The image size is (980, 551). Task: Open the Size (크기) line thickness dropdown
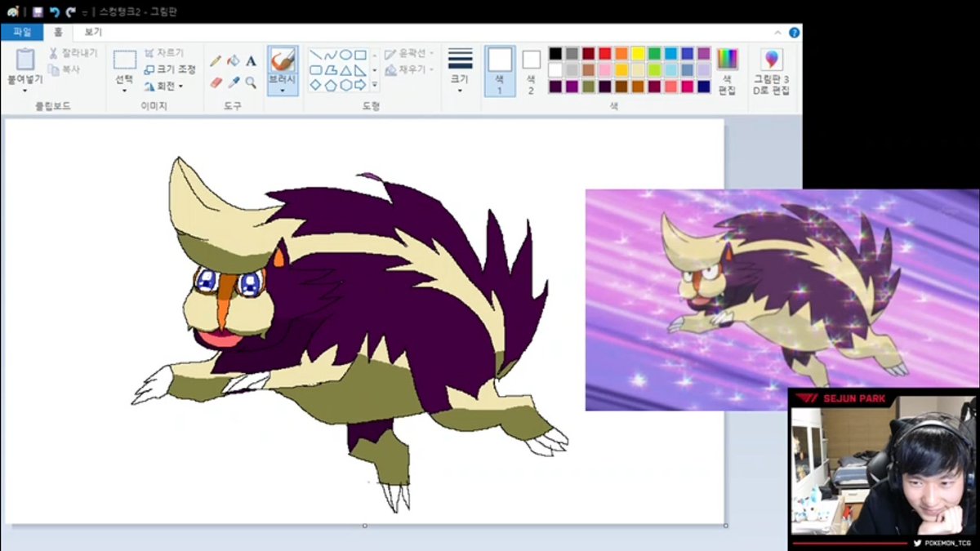click(x=461, y=71)
